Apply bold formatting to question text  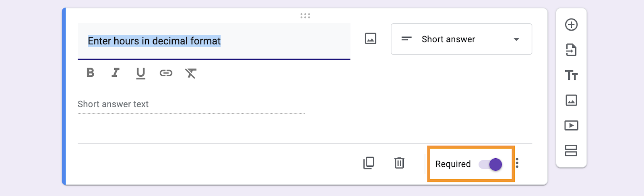[x=91, y=73]
